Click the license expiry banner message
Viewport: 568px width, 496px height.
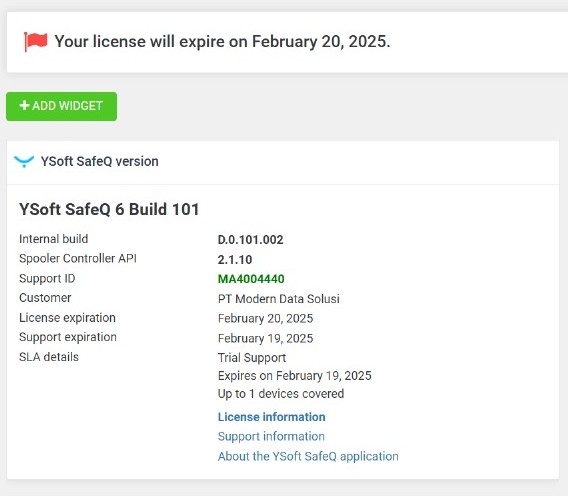click(x=222, y=42)
